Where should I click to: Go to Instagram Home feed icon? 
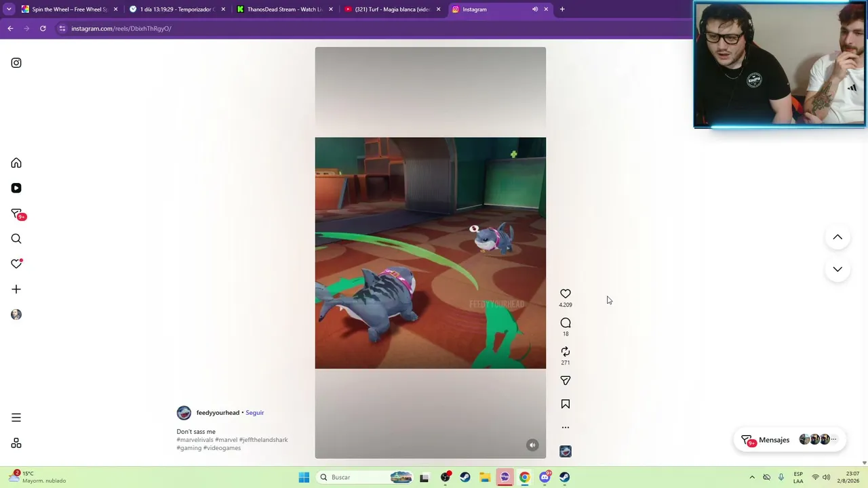(x=16, y=163)
